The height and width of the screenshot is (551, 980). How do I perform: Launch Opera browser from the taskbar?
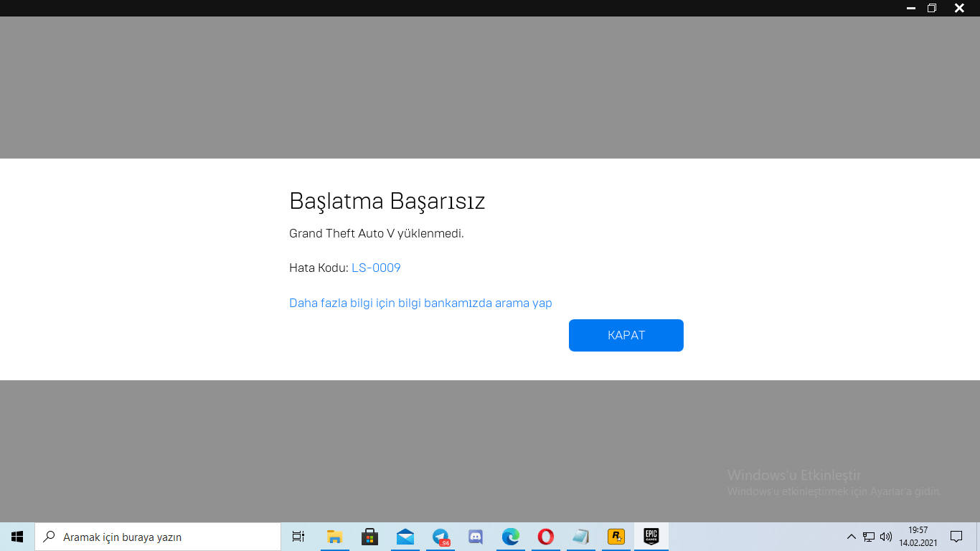(545, 537)
